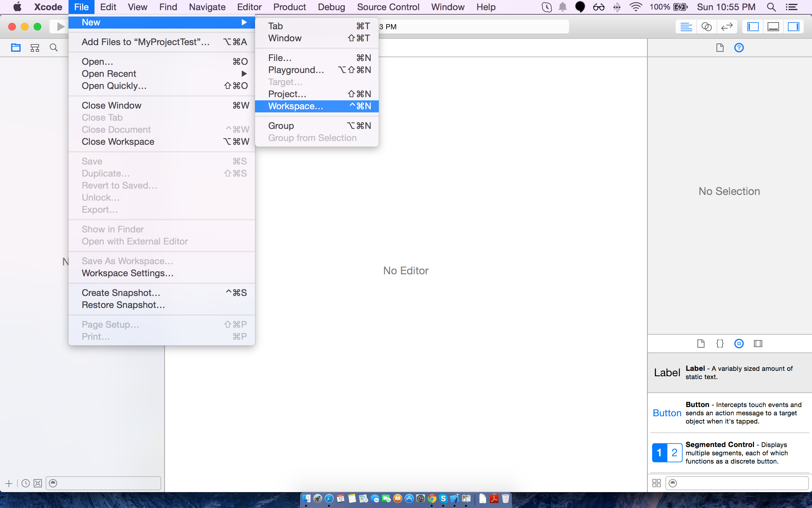This screenshot has width=812, height=508.
Task: Click the Time Machine menu bar icon
Action: [x=547, y=7]
